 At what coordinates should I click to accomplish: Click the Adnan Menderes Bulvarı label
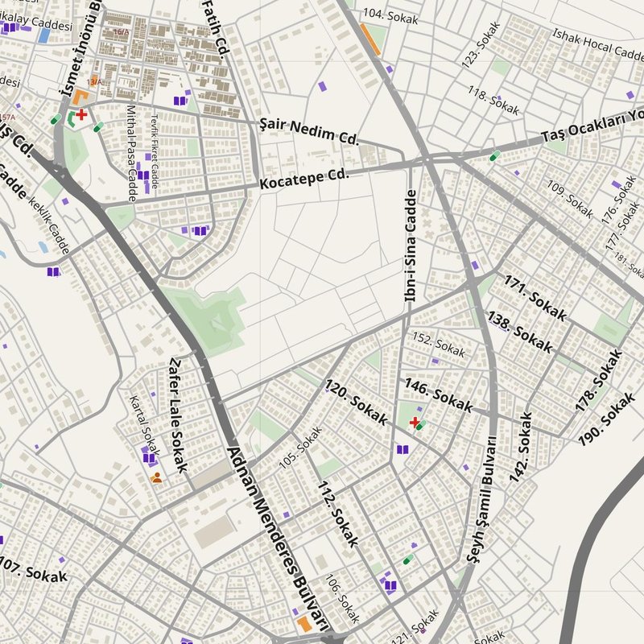(x=278, y=539)
